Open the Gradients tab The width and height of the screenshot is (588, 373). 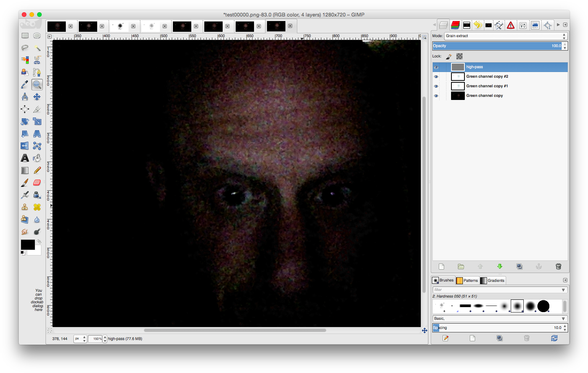pyautogui.click(x=493, y=280)
